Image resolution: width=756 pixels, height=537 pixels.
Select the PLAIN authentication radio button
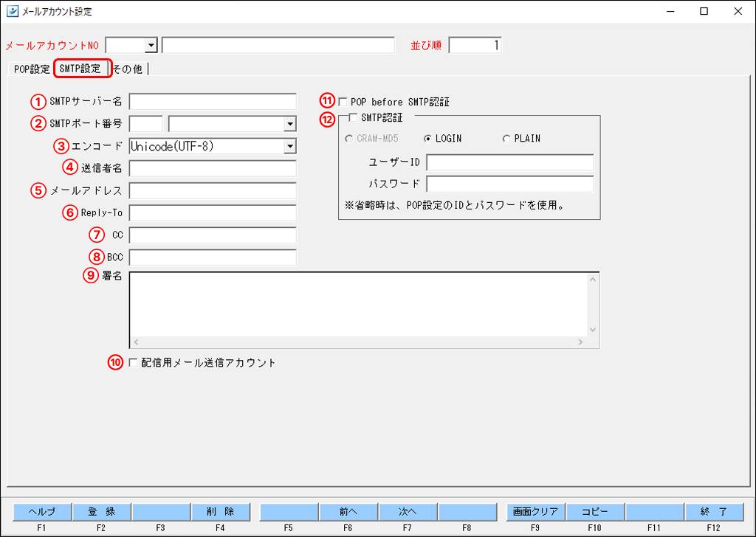(x=507, y=139)
